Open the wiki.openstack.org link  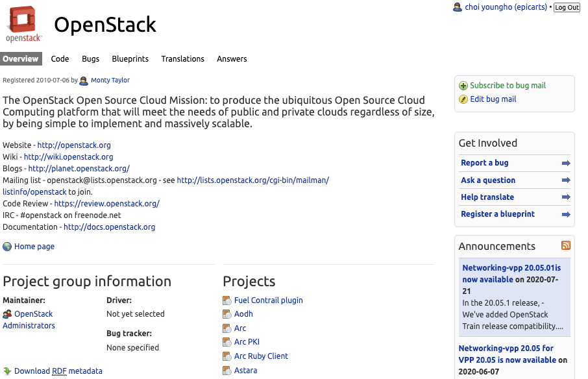pyautogui.click(x=68, y=157)
